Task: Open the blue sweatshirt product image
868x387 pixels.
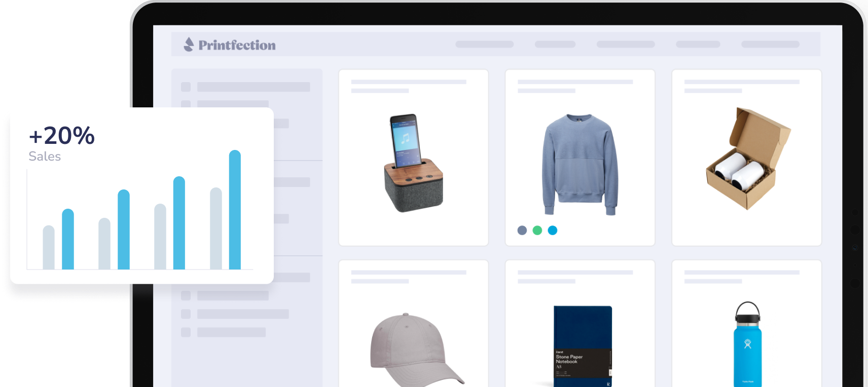Action: click(x=580, y=165)
